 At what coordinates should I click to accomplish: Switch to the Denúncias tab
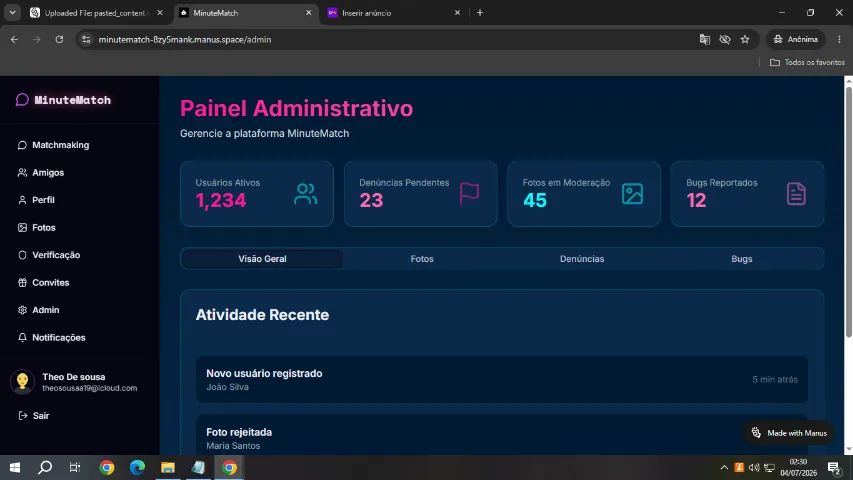tap(582, 259)
